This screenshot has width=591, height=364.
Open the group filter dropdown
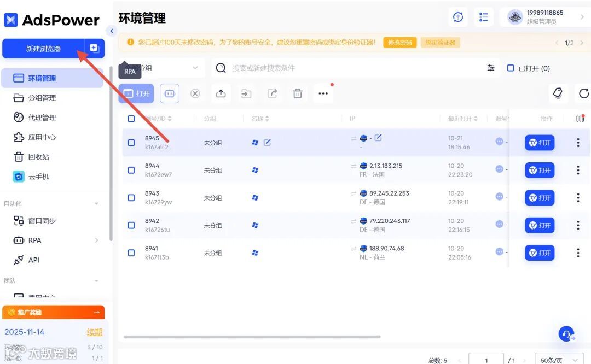[161, 68]
